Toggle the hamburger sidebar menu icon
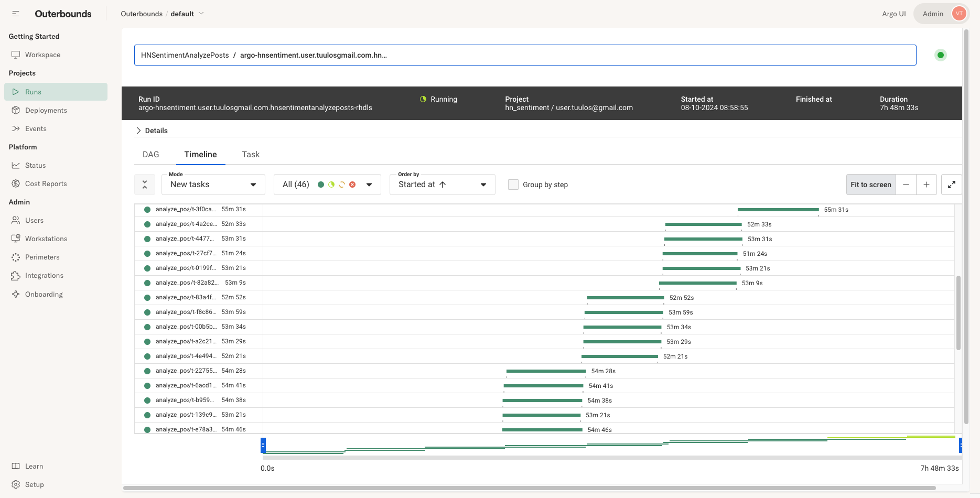This screenshot has width=980, height=498. [16, 14]
